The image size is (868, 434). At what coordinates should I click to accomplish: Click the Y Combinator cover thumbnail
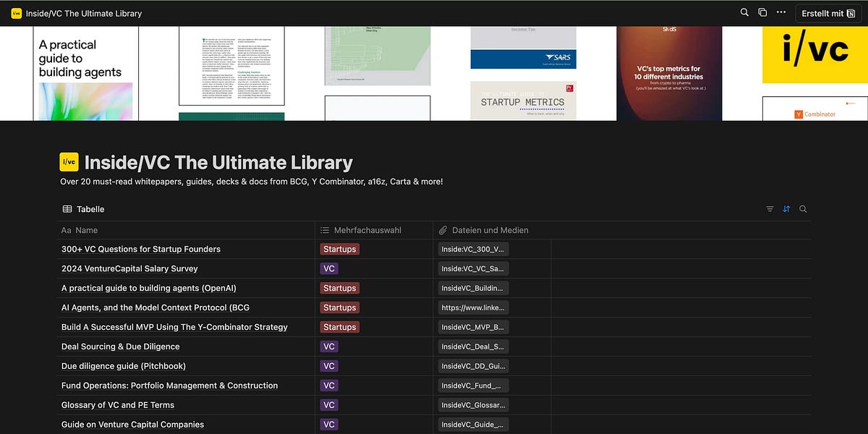815,109
